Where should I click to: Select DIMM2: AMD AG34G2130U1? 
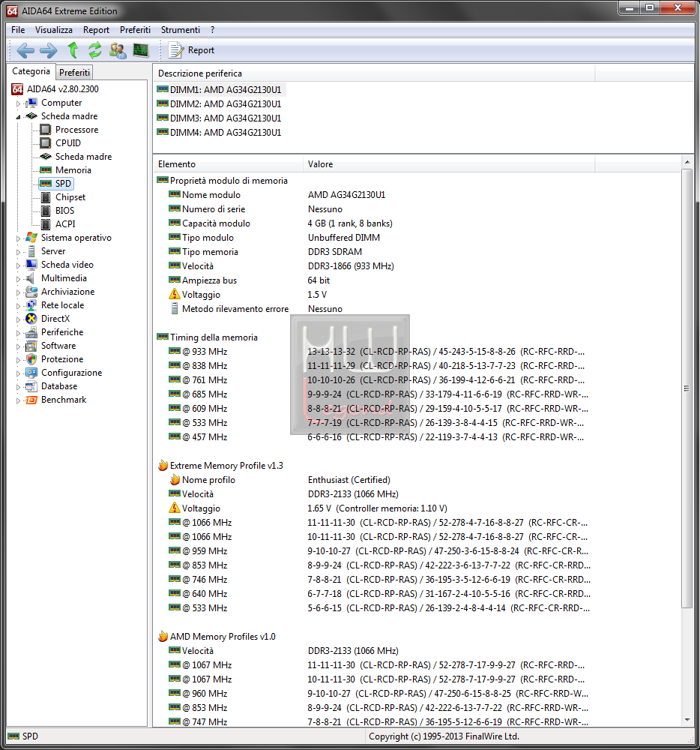tap(226, 103)
